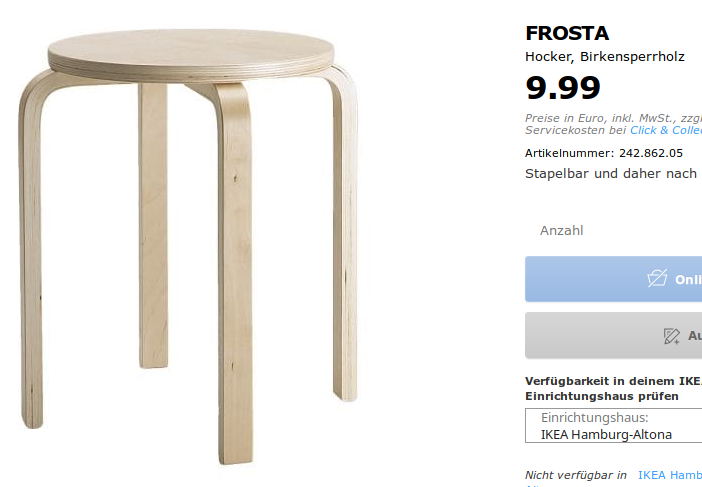Open the Anzahl quantity selector
The image size is (702, 487).
(x=561, y=231)
